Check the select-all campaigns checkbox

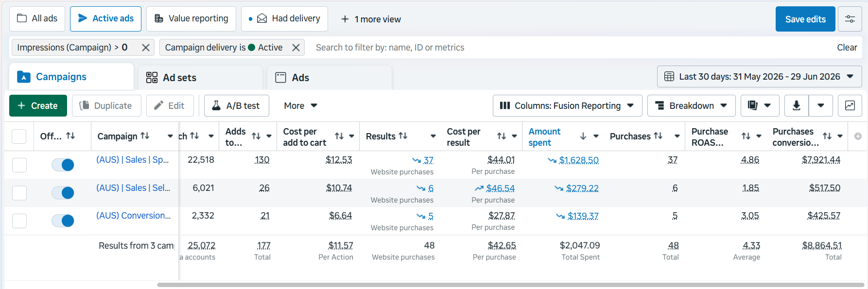pos(19,136)
